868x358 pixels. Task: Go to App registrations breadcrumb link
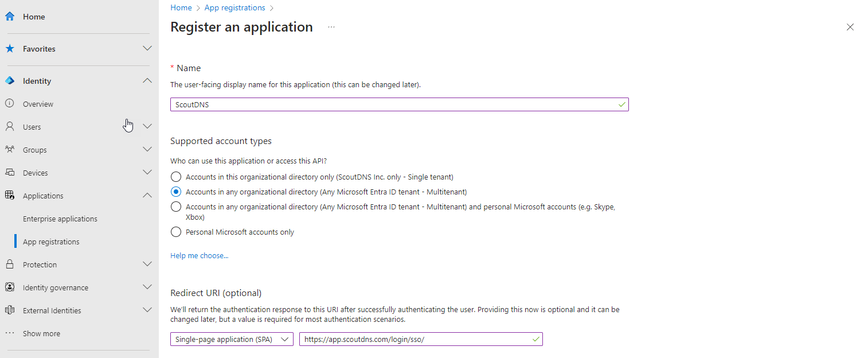pyautogui.click(x=235, y=8)
